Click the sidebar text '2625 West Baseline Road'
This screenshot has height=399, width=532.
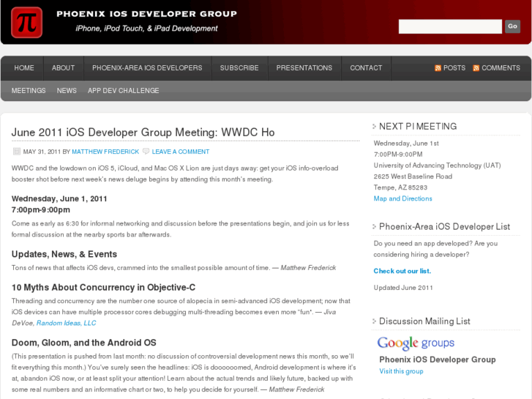pos(413,176)
